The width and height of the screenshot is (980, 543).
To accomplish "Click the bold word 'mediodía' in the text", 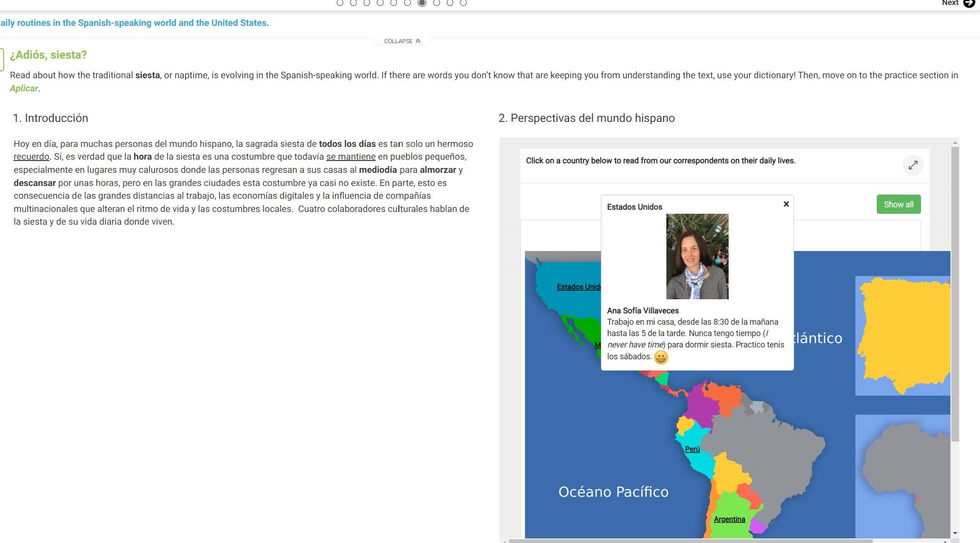I will coord(378,170).
